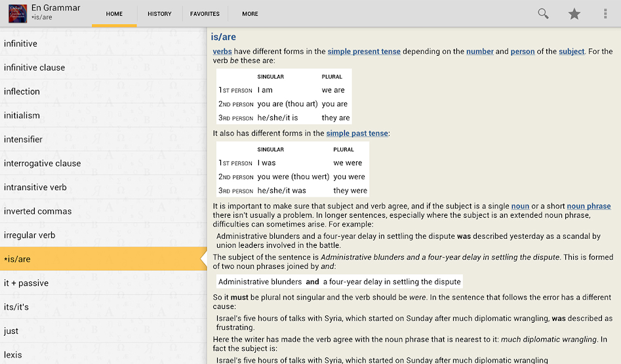Tap the search magnifier icon
Screen dimensions: 621x364
(543, 14)
